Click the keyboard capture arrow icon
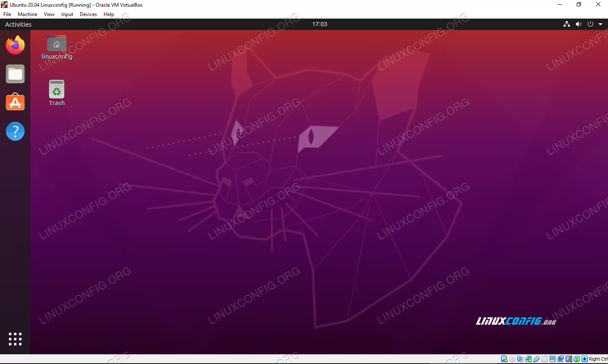The width and height of the screenshot is (608, 364). [585, 359]
